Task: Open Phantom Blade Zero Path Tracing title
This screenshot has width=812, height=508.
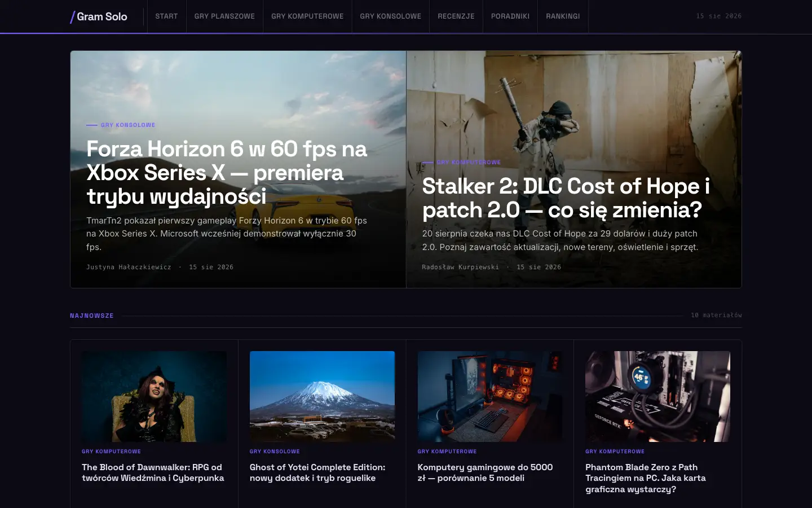Action: (646, 478)
